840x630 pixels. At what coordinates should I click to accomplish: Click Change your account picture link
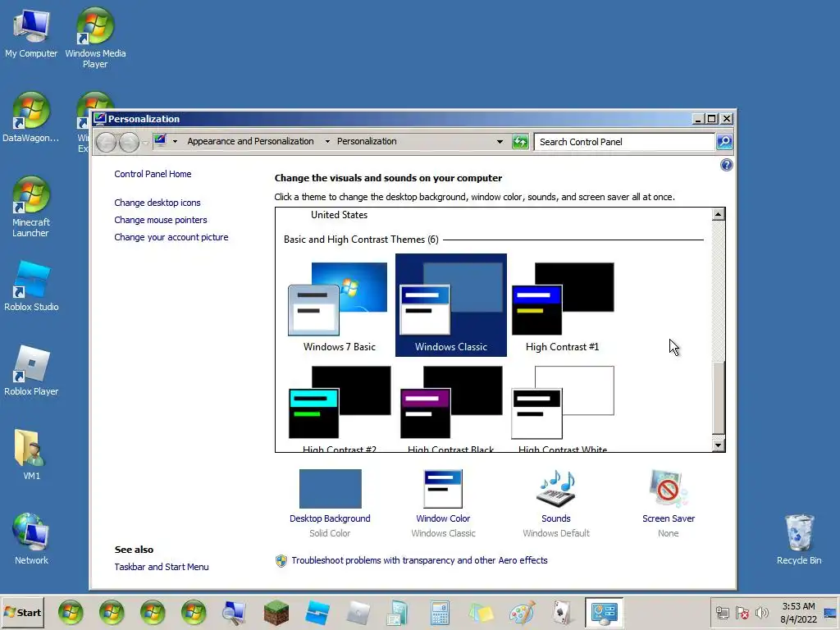pos(171,237)
